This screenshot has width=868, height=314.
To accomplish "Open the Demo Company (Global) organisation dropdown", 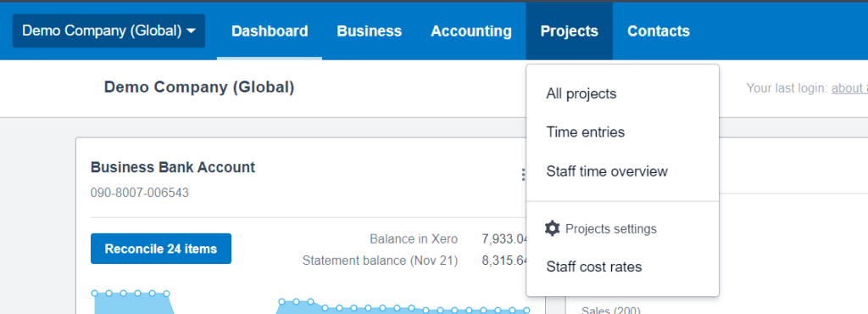I will (108, 31).
